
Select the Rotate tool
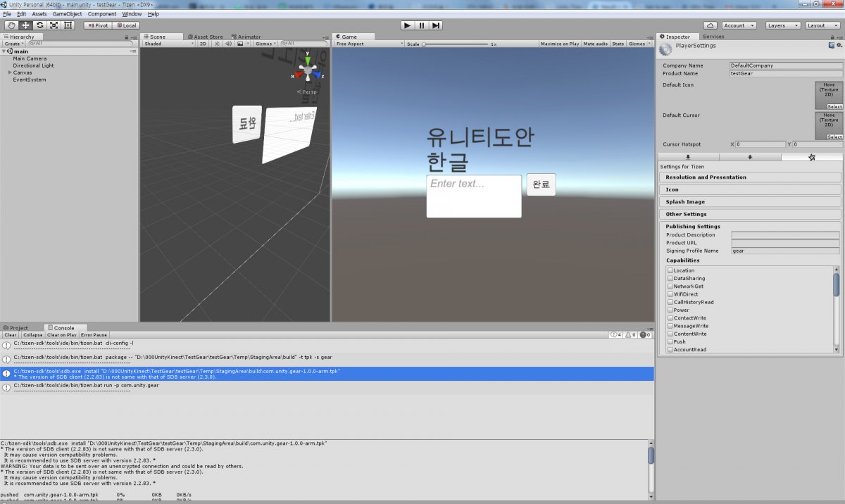tap(39, 25)
